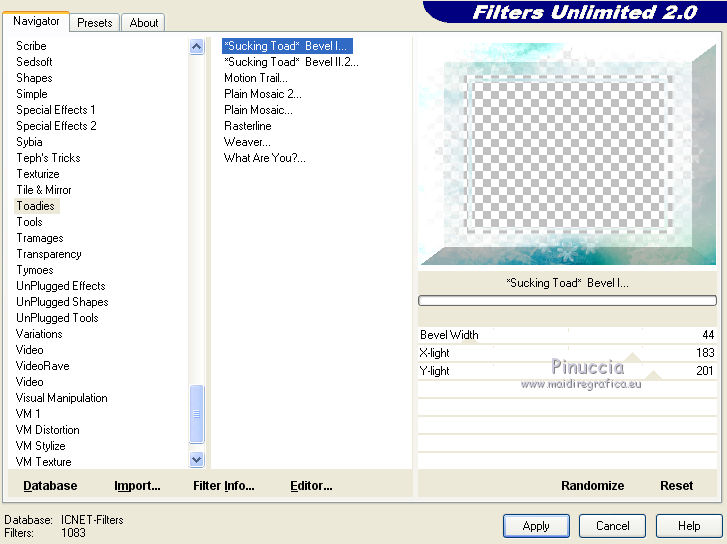This screenshot has width=727, height=544.
Task: Select VM Stylize category
Action: coord(40,446)
